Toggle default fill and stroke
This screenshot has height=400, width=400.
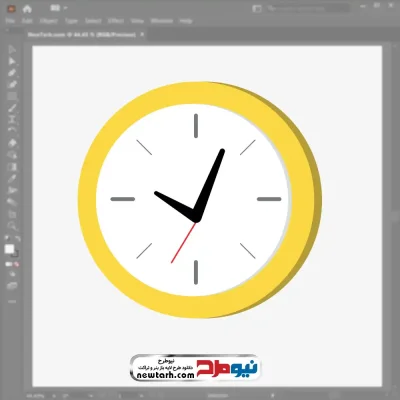7,239
